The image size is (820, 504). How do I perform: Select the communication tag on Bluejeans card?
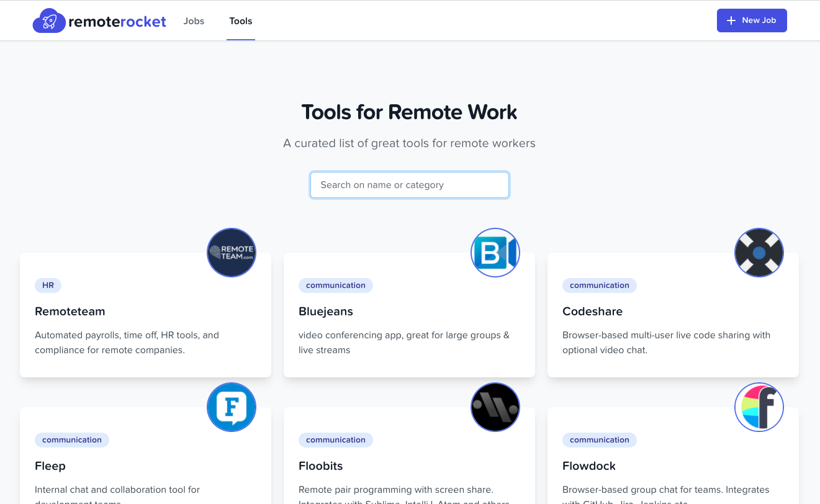[x=336, y=286]
